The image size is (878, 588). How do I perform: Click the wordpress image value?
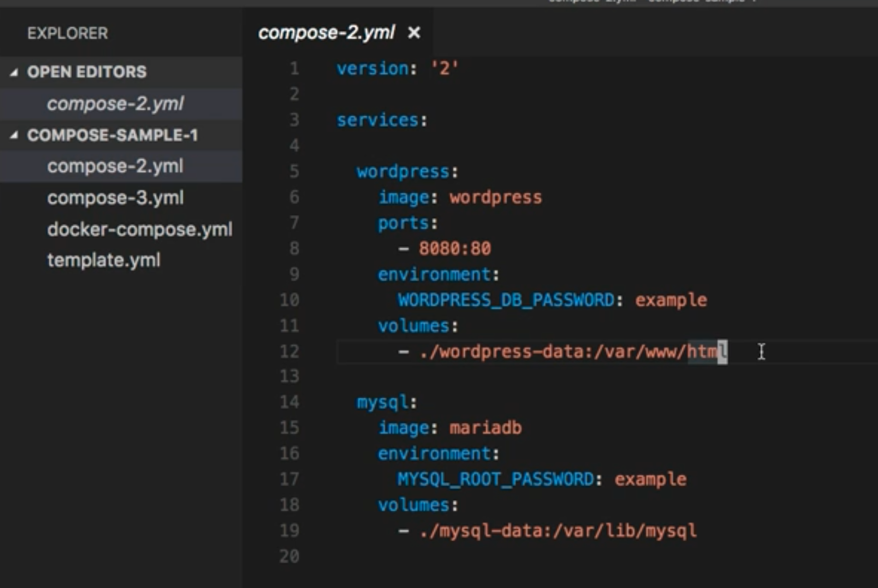495,197
